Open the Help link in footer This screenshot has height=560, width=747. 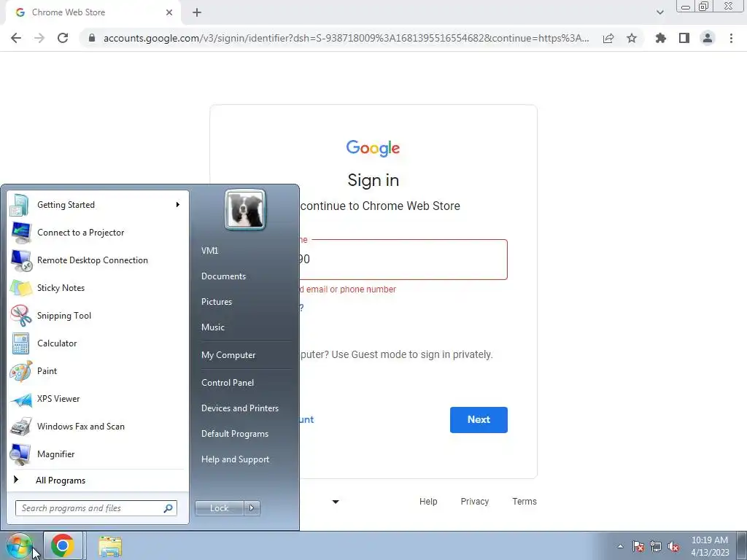428,502
